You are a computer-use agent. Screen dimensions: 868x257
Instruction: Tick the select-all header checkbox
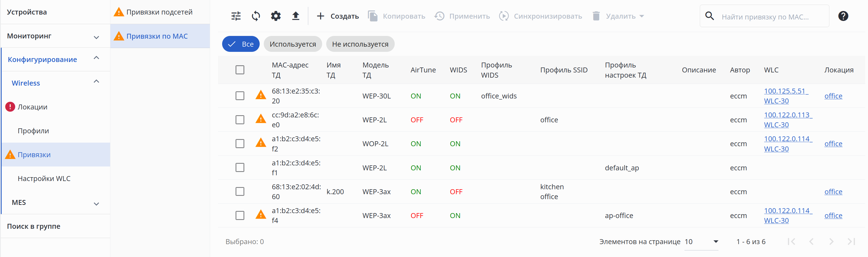click(240, 70)
